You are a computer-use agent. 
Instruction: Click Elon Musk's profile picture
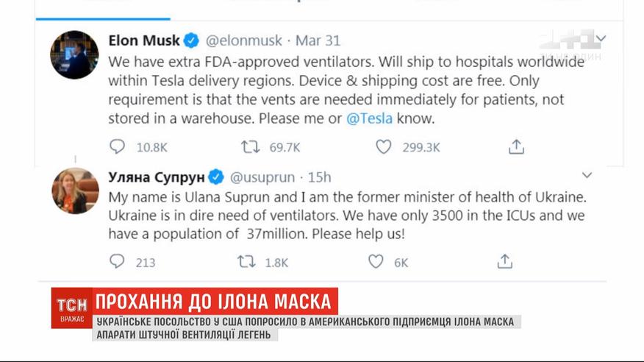tap(74, 55)
